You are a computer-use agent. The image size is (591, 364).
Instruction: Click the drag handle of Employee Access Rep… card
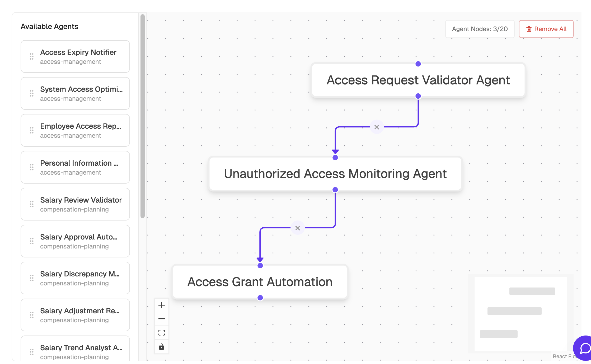tap(32, 130)
